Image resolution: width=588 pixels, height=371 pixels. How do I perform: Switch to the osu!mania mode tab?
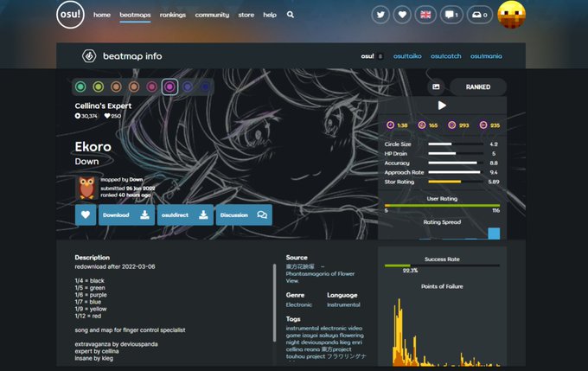(486, 56)
